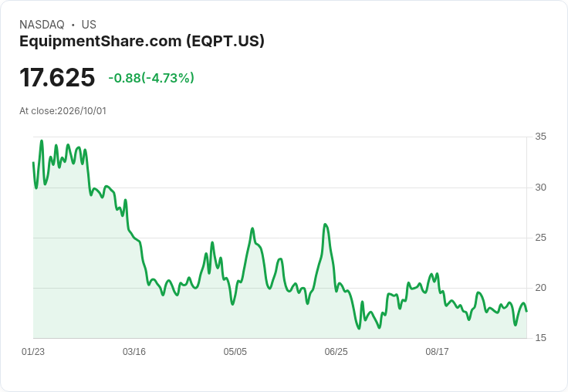Click the 35 price axis label
This screenshot has height=392, width=568.
540,137
